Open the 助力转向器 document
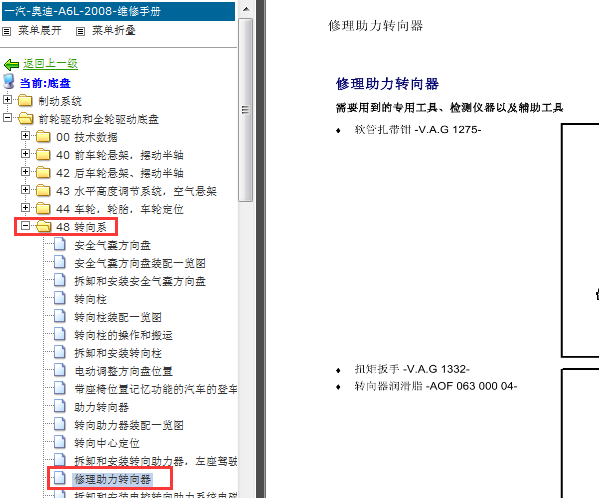The image size is (599, 498). click(x=102, y=407)
